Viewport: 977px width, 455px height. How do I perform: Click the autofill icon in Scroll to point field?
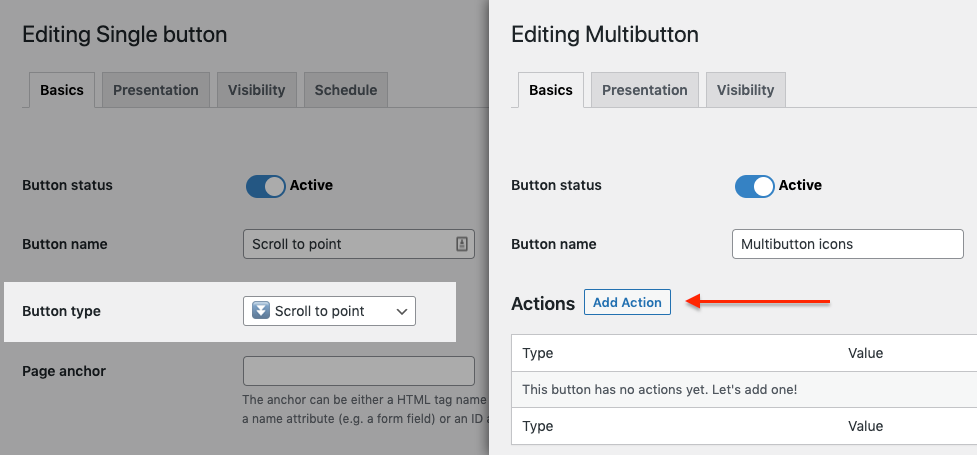462,244
